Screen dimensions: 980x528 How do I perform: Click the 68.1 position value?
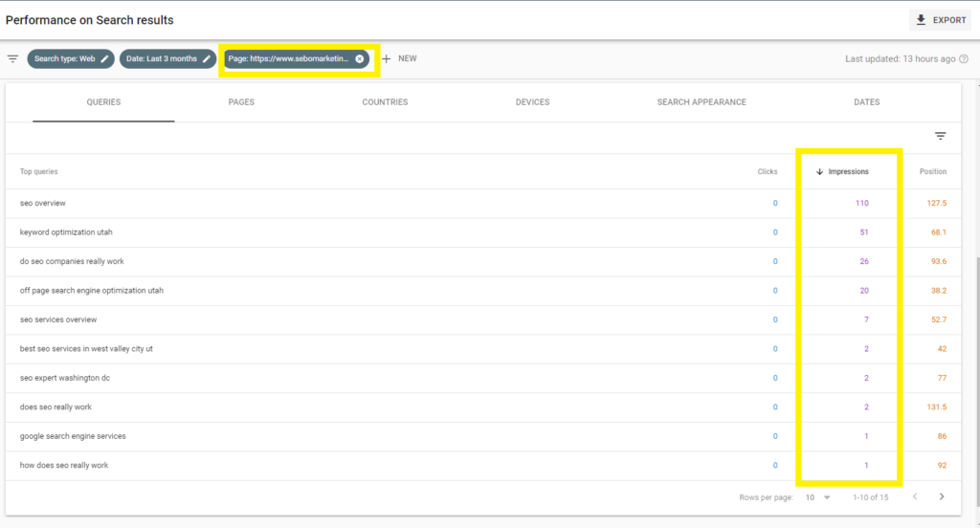click(939, 232)
